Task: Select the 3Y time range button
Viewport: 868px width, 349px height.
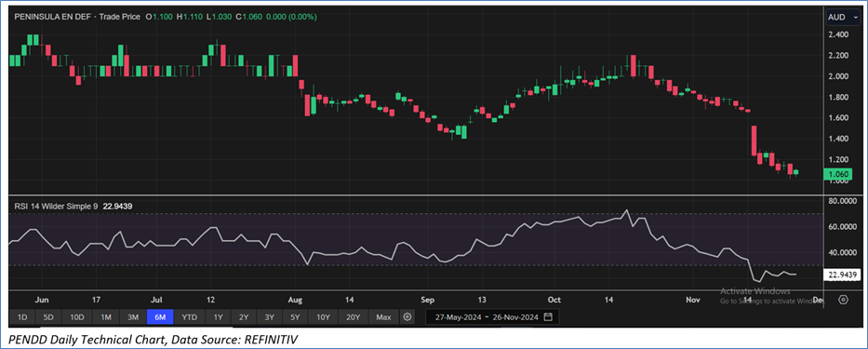Action: [269, 317]
